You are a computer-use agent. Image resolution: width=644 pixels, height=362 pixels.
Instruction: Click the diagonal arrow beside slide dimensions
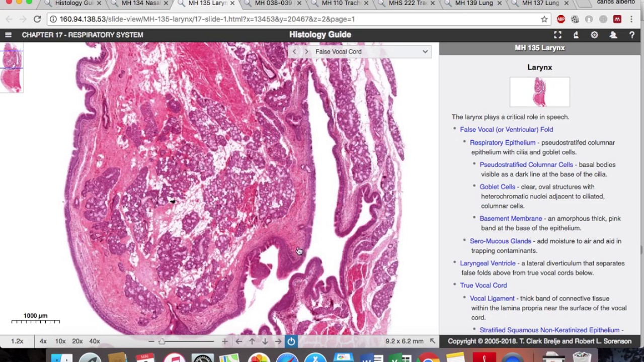(x=432, y=341)
